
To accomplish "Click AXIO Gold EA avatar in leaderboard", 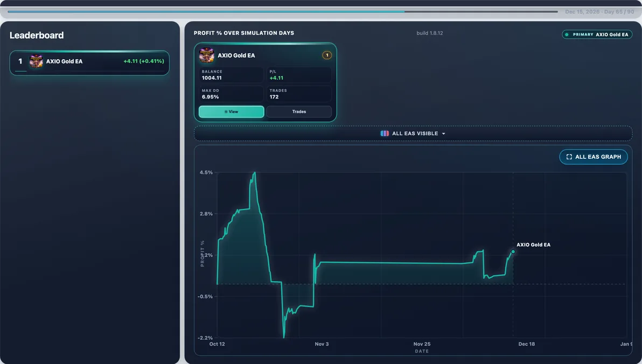I will click(36, 61).
